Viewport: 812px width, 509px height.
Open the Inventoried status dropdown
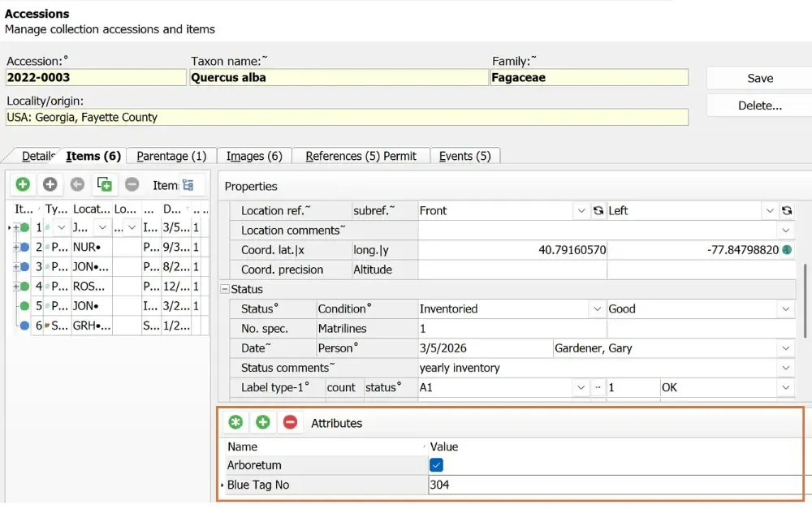pos(597,309)
